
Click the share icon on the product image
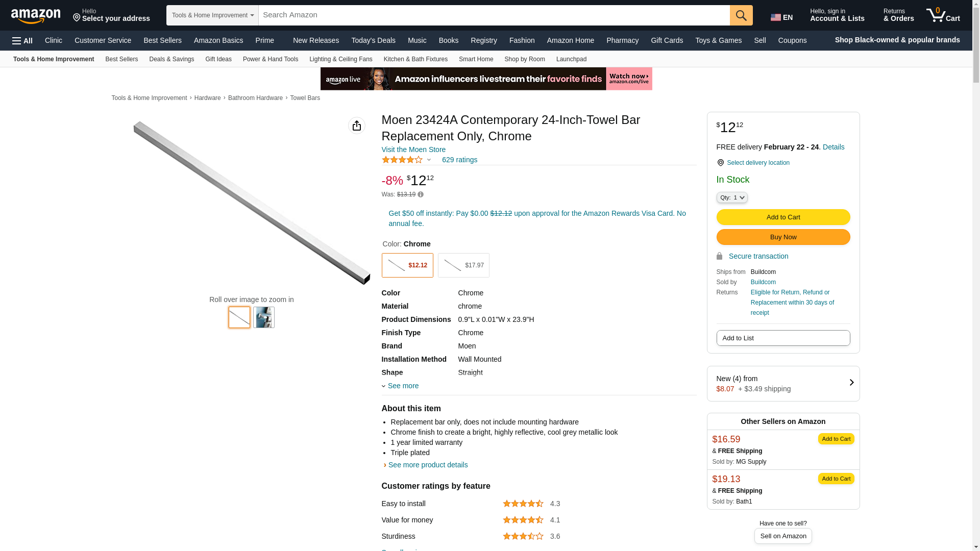pyautogui.click(x=357, y=126)
